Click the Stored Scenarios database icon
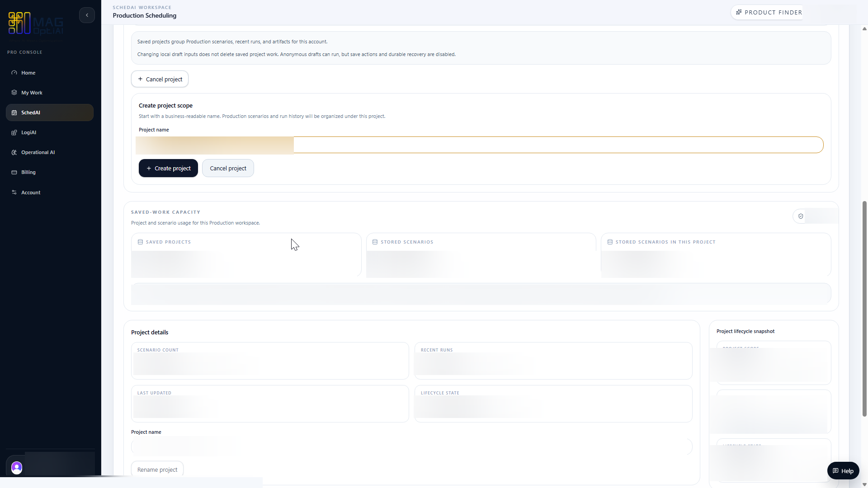 pos(375,242)
